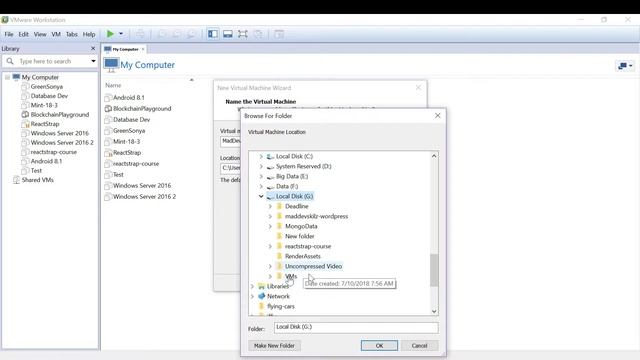Select the New folder entry
The height and width of the screenshot is (360, 640).
click(x=300, y=236)
